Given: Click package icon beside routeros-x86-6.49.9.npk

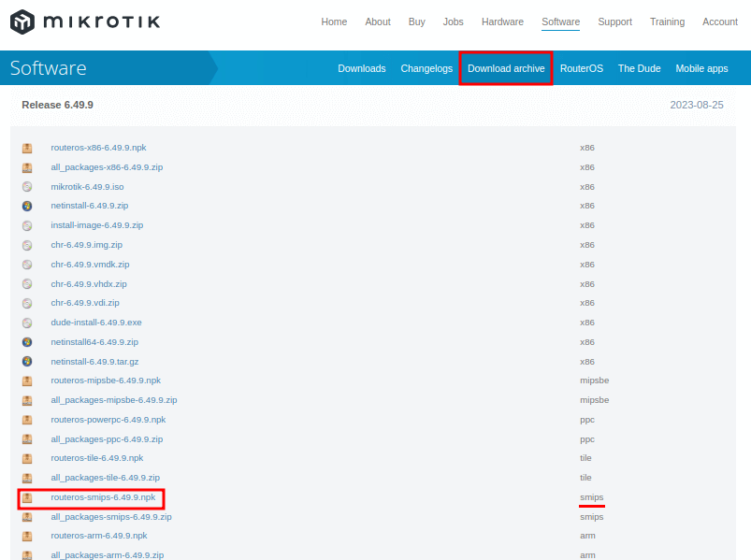Looking at the screenshot, I should (x=27, y=148).
